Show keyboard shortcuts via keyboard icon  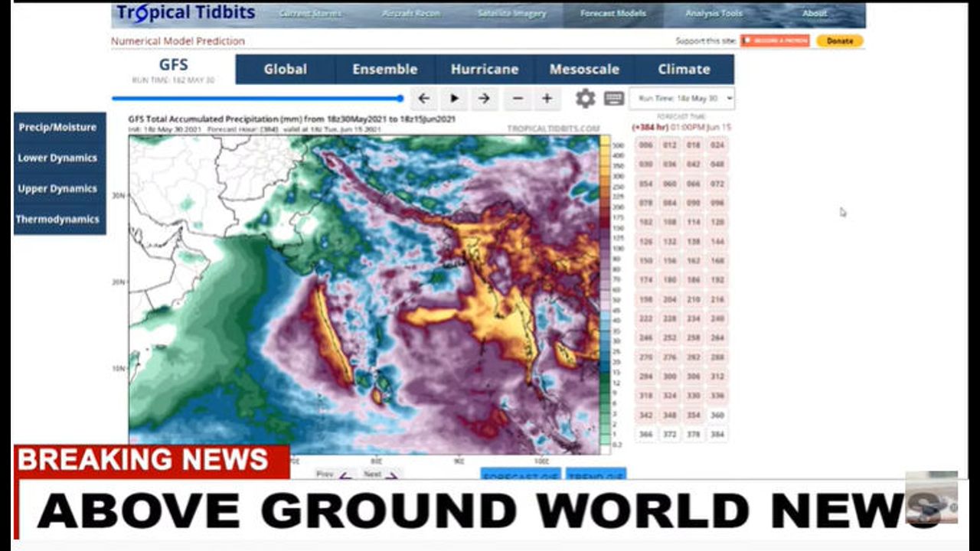click(613, 98)
